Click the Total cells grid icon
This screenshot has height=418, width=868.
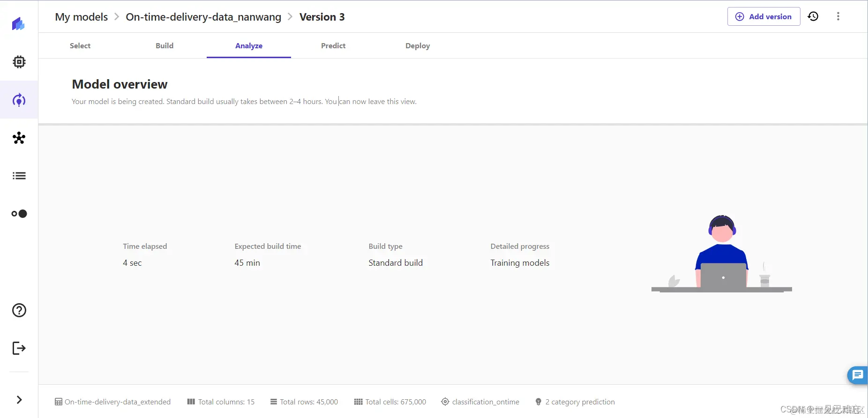pos(359,402)
